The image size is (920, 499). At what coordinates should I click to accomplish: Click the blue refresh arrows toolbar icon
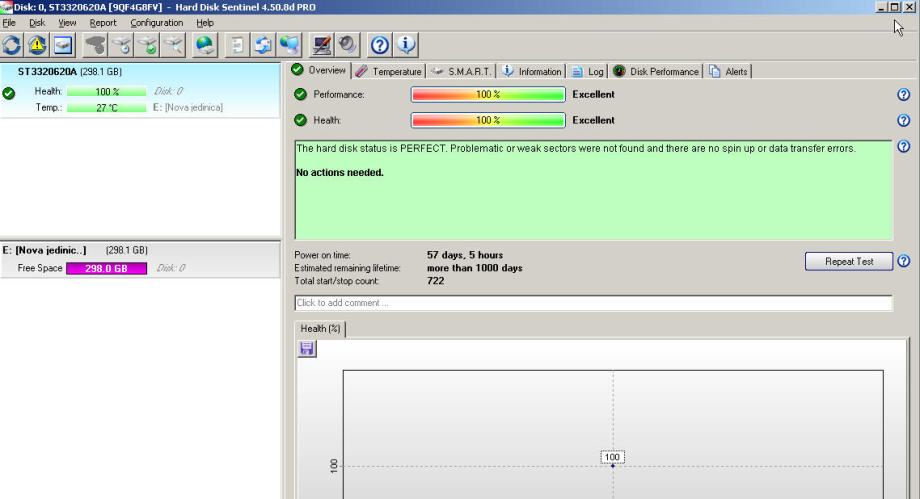pyautogui.click(x=12, y=45)
